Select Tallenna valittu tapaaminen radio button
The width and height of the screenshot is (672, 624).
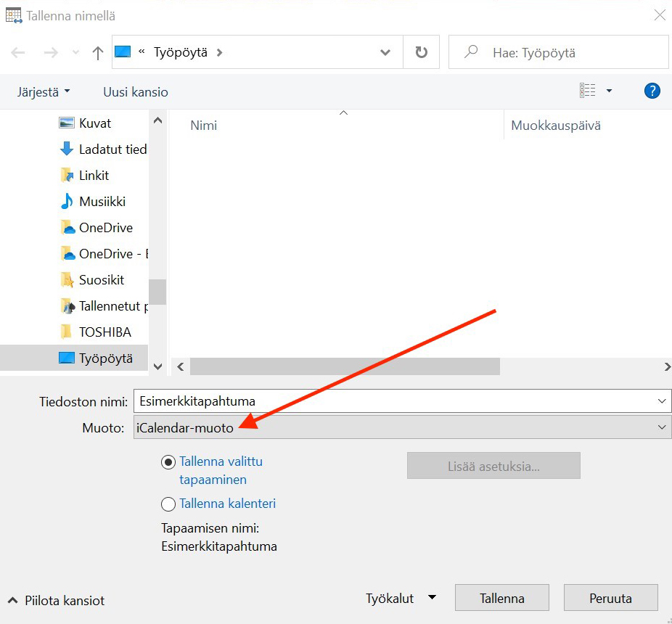(168, 462)
